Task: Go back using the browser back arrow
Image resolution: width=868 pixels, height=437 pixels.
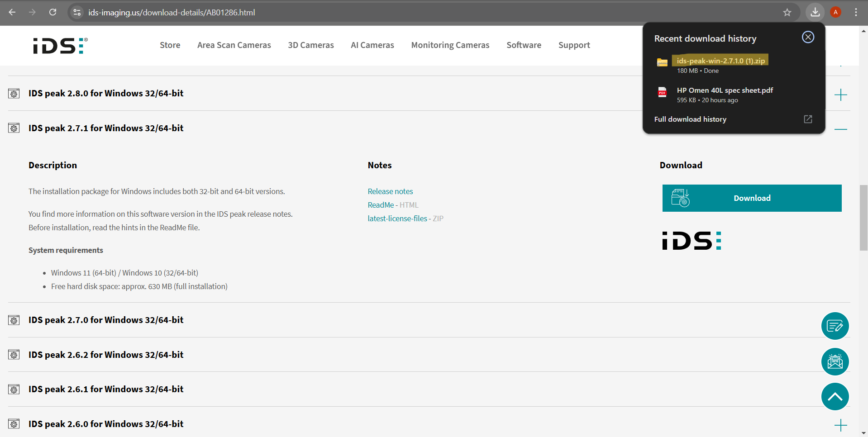Action: tap(12, 12)
